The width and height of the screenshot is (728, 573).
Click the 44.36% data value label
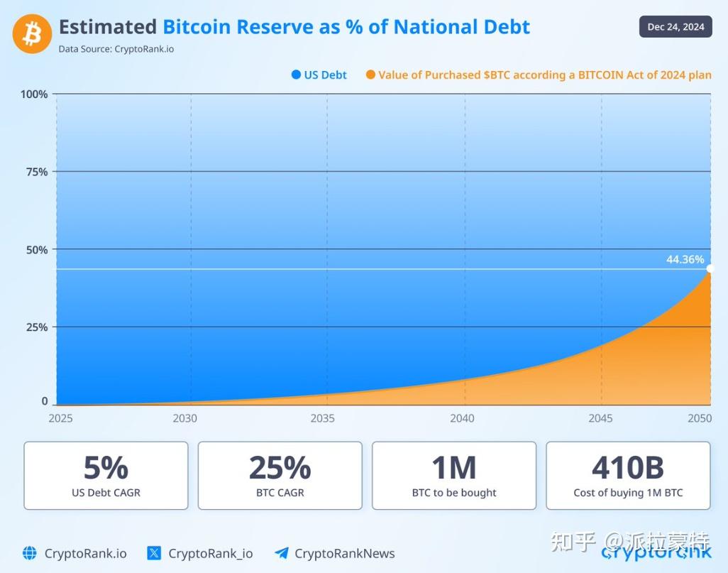(685, 259)
